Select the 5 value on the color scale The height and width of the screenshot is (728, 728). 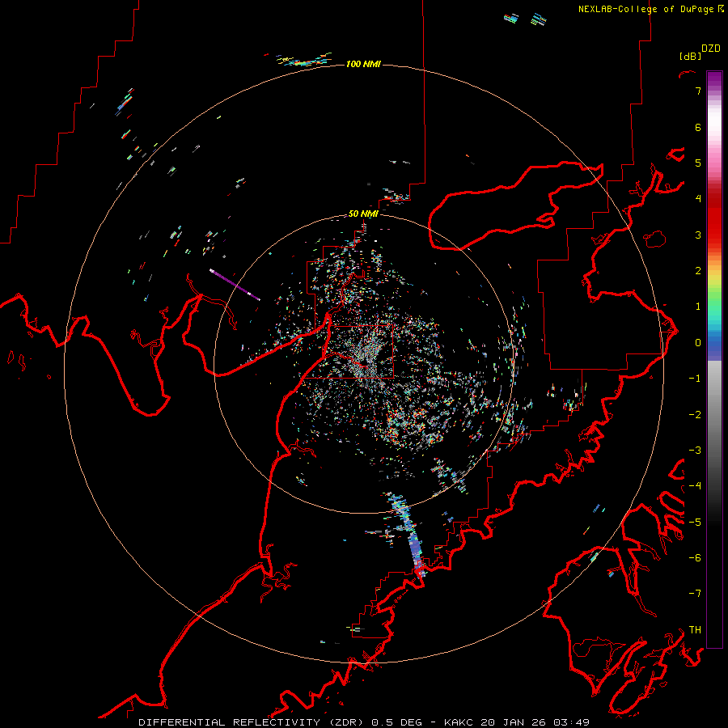[698, 163]
